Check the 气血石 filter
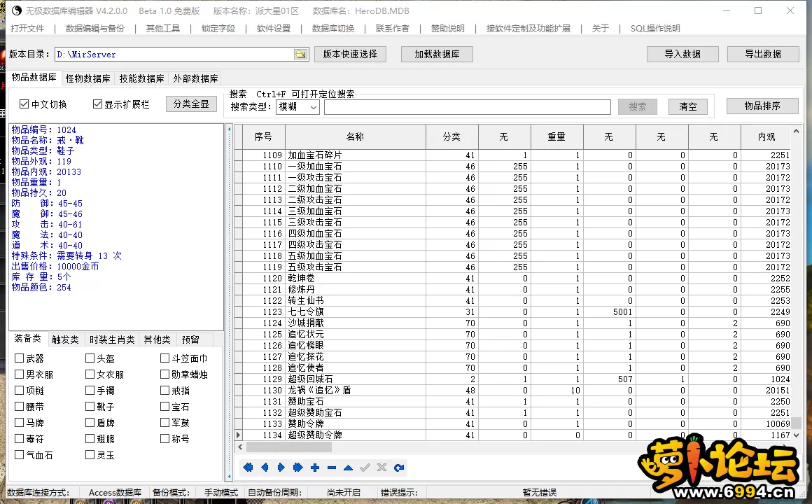The image size is (812, 504). pyautogui.click(x=19, y=455)
